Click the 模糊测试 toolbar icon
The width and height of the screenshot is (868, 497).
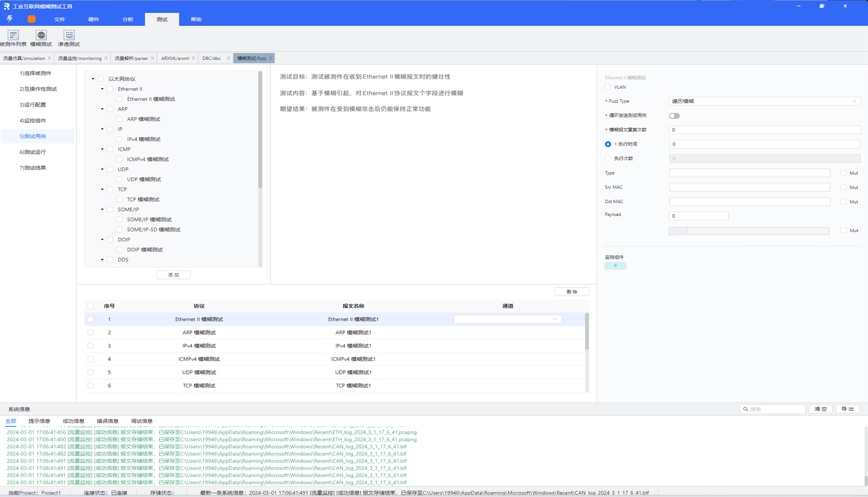41,38
